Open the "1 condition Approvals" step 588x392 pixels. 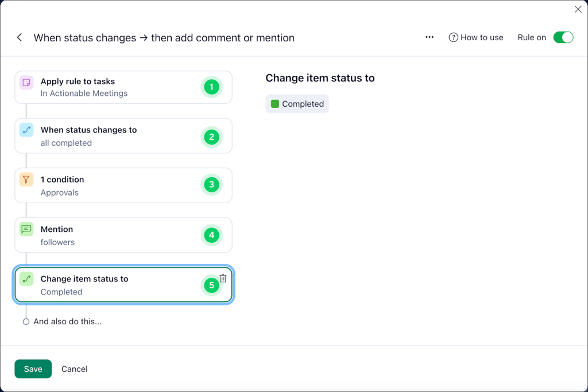coord(115,185)
